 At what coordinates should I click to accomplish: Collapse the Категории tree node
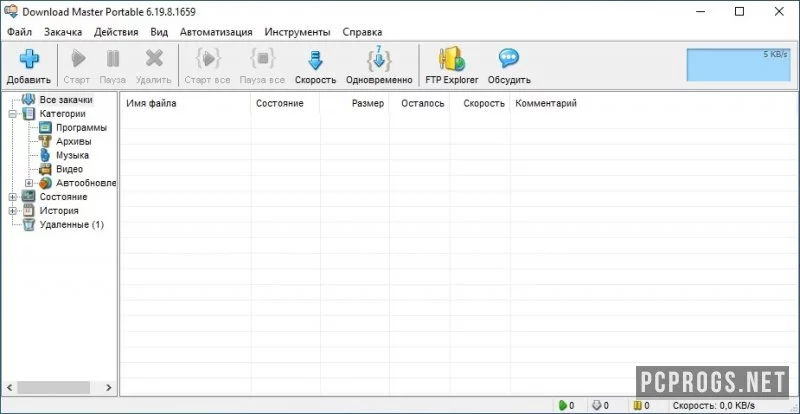12,114
